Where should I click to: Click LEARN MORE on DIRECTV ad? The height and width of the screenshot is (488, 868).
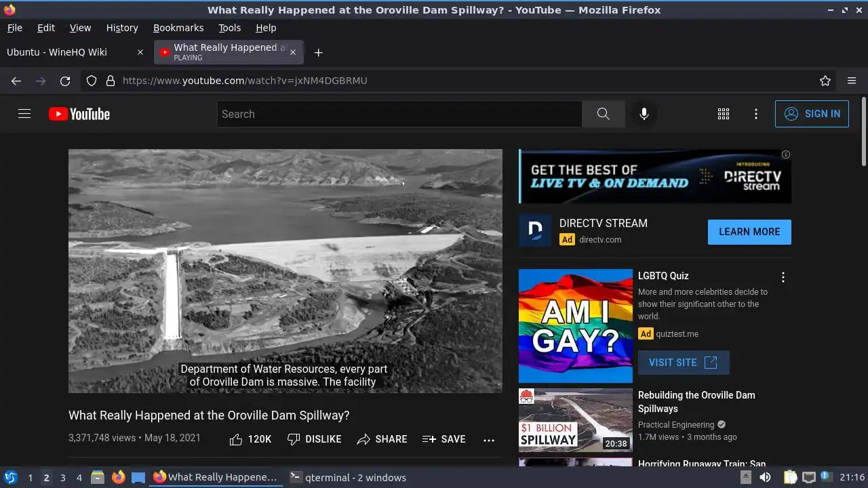pyautogui.click(x=749, y=232)
